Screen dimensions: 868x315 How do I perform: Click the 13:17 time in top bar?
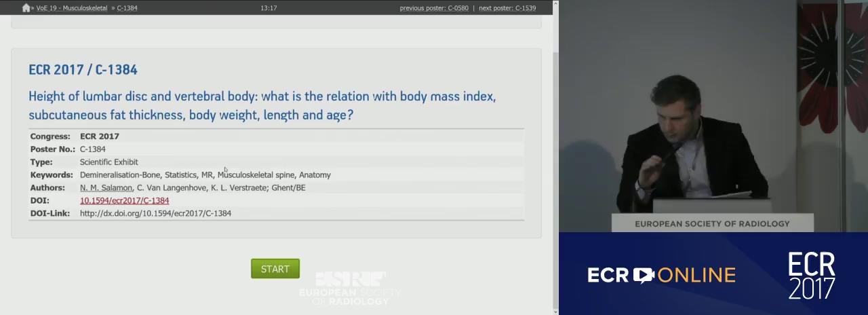pos(269,8)
